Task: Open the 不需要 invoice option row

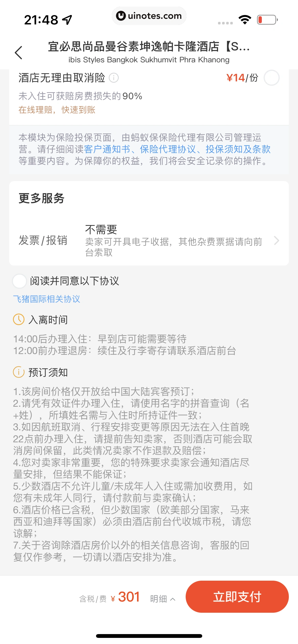Action: (x=173, y=240)
